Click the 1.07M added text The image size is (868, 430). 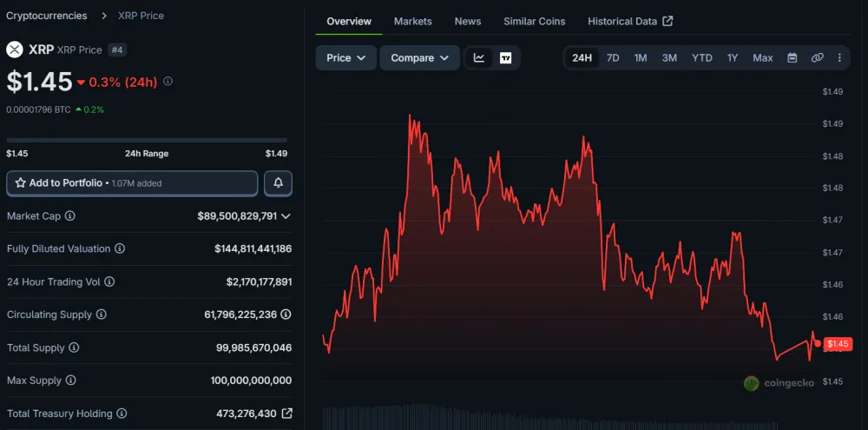click(137, 183)
